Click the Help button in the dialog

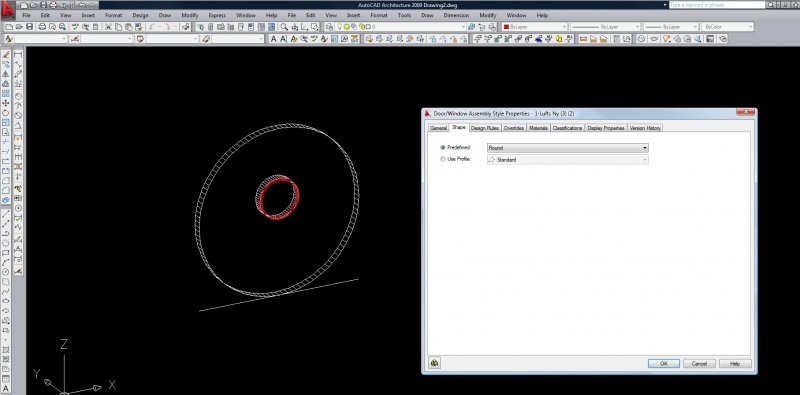735,363
